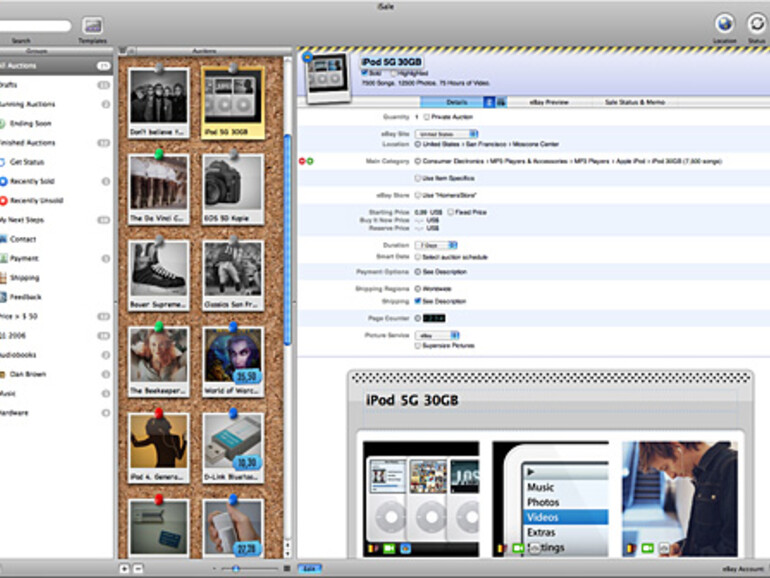Click the gray segment icon beside Details tab
Image resolution: width=770 pixels, height=578 pixels.
pyautogui.click(x=501, y=102)
